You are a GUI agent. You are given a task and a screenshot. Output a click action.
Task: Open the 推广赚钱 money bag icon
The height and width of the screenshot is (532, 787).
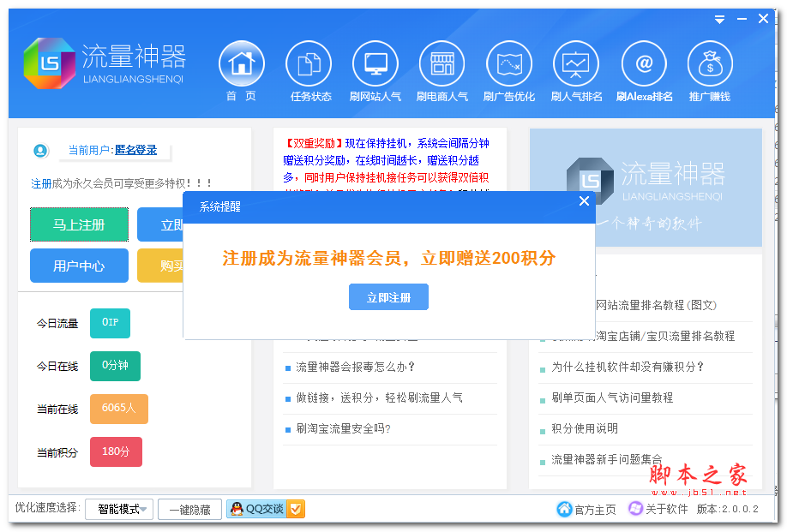click(x=710, y=63)
